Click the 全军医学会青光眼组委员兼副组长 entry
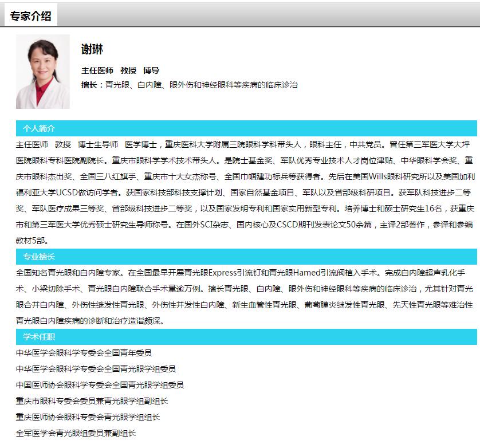 (76, 433)
